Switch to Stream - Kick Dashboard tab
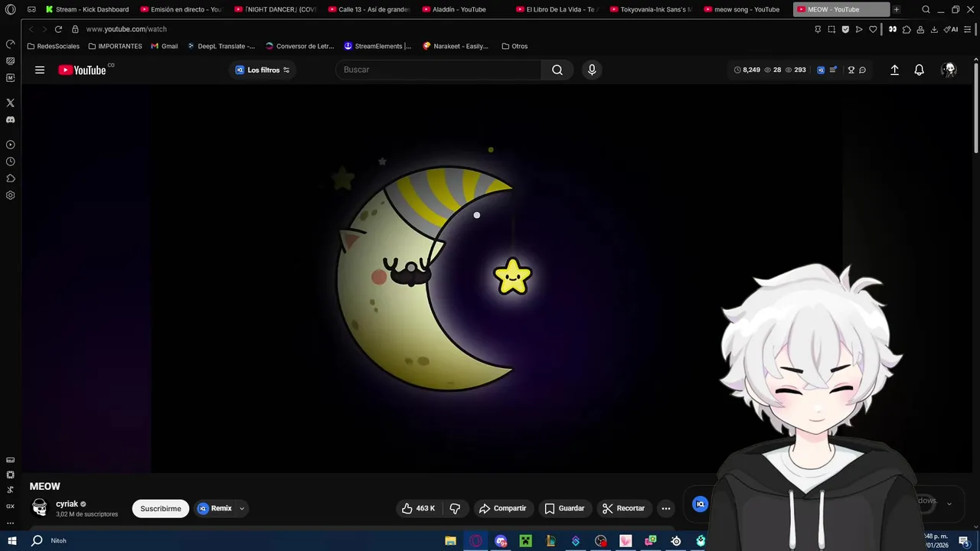This screenshot has width=980, height=551. pyautogui.click(x=87, y=9)
